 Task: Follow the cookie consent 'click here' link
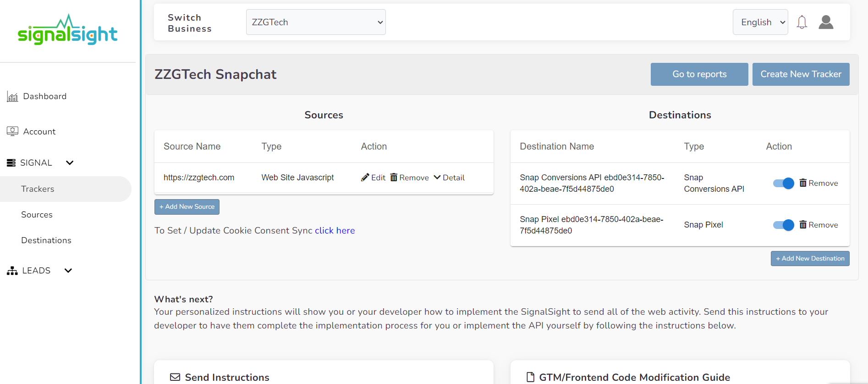click(x=335, y=230)
